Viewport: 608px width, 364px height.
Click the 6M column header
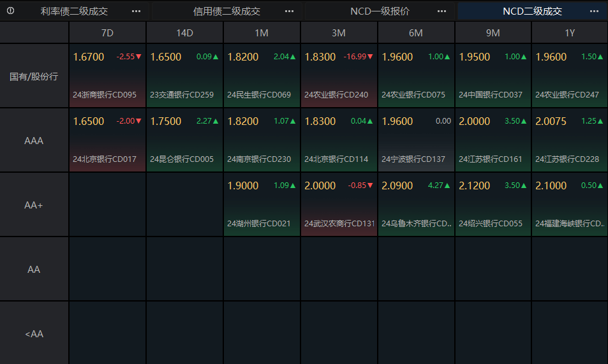[416, 33]
